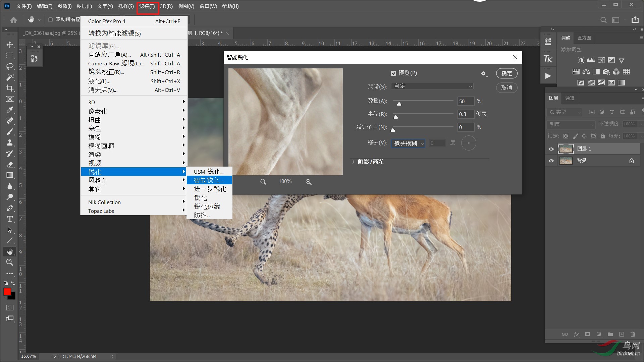Open the 预设 preset dropdown
The width and height of the screenshot is (644, 362).
coord(432,86)
